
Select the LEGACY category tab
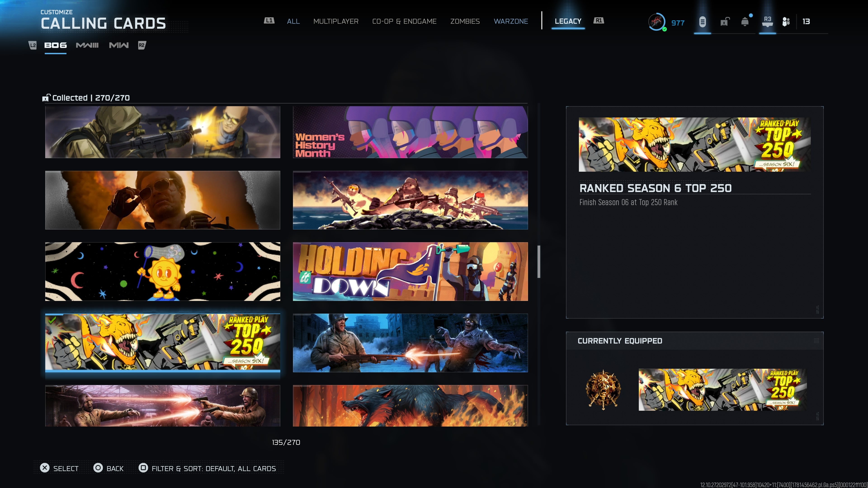[568, 21]
